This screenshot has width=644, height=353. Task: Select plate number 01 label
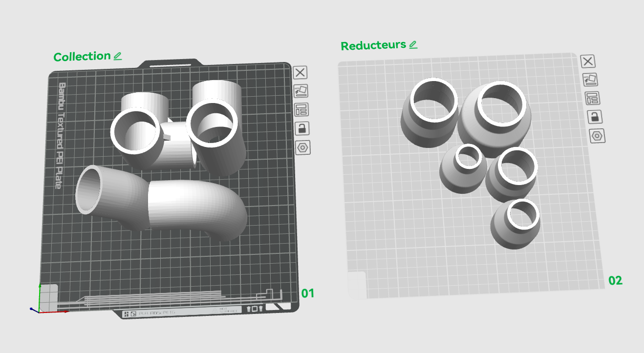click(307, 293)
